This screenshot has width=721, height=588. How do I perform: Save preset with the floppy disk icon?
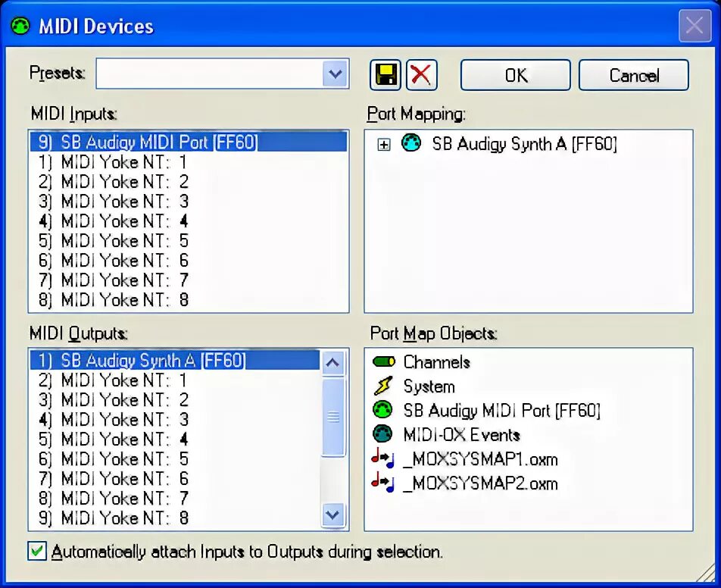click(x=385, y=74)
